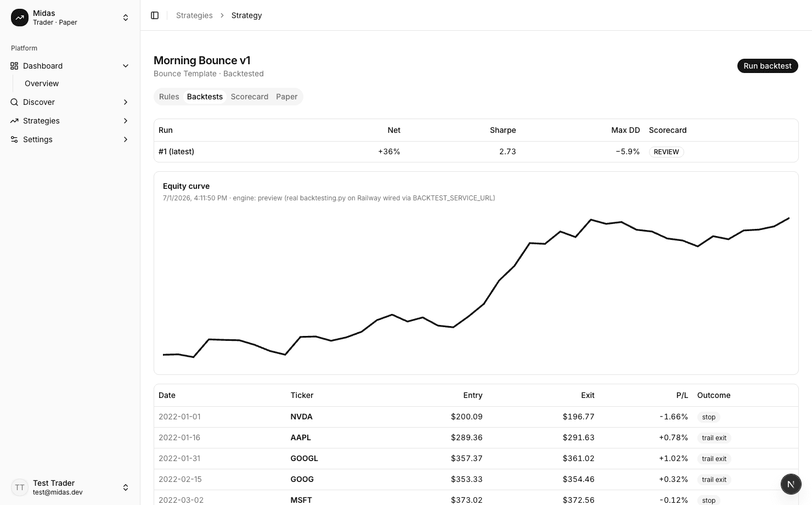Click the Morning Bounce v1 heading
Image resolution: width=812 pixels, height=505 pixels.
pos(202,60)
